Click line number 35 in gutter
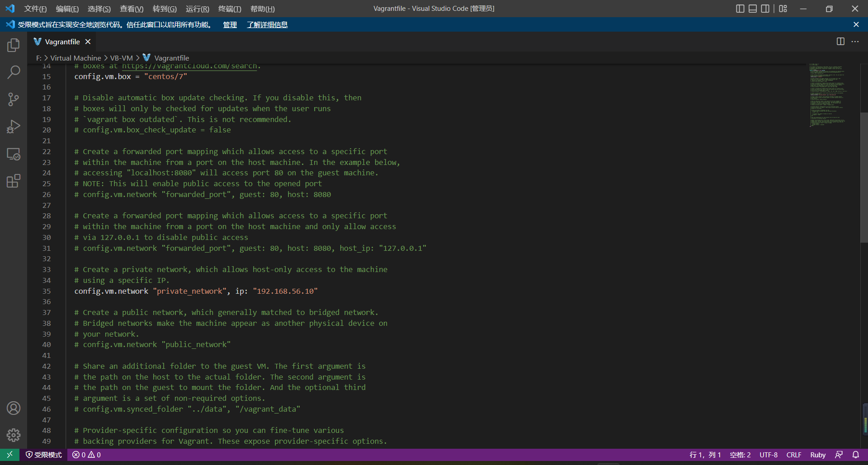 coord(47,291)
